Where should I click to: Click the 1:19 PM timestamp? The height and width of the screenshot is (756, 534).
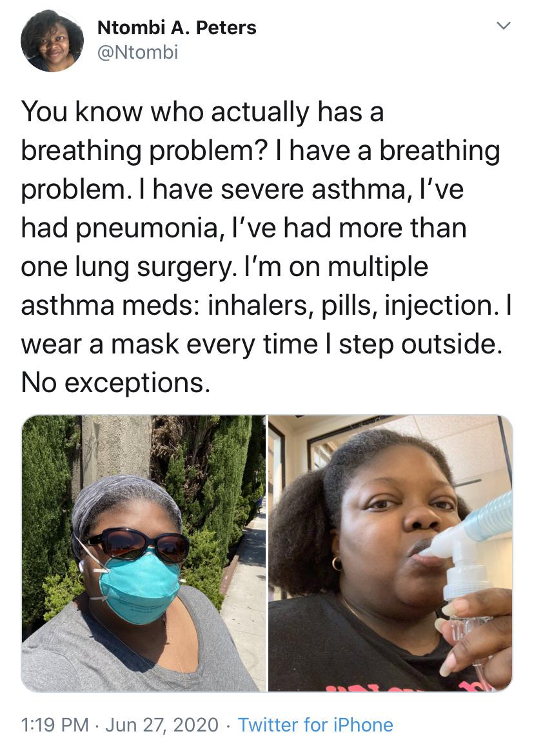55,724
